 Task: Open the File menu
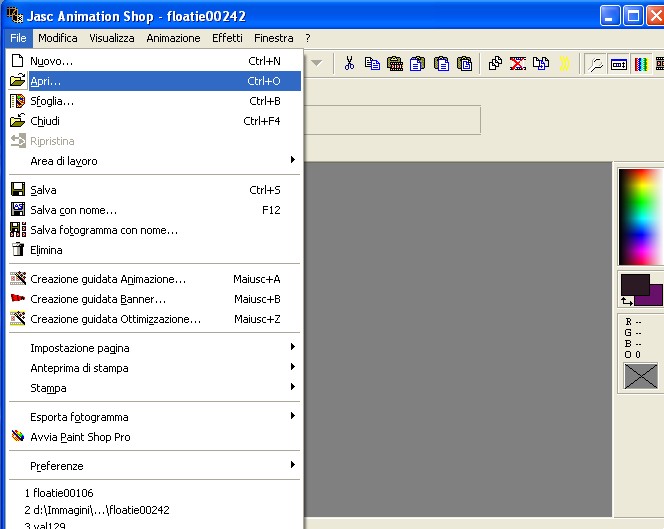pyautogui.click(x=18, y=38)
